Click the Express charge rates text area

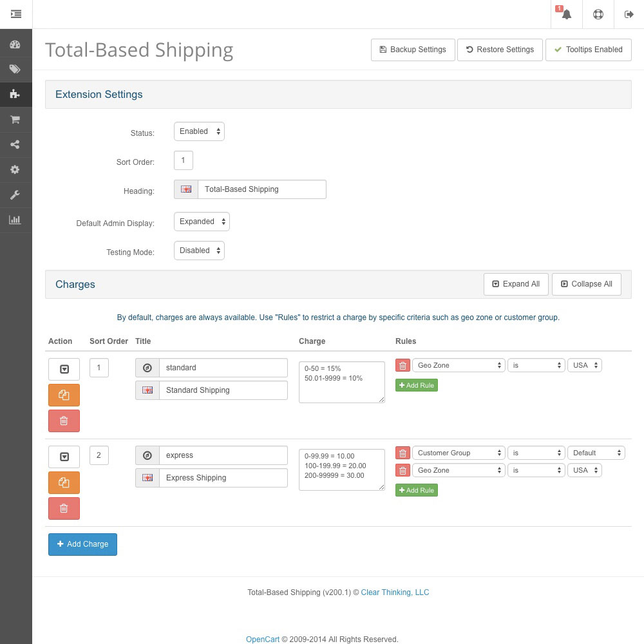(x=341, y=469)
